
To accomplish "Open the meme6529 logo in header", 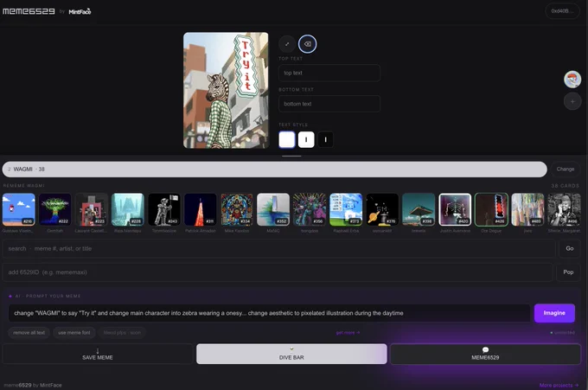I will (x=29, y=11).
